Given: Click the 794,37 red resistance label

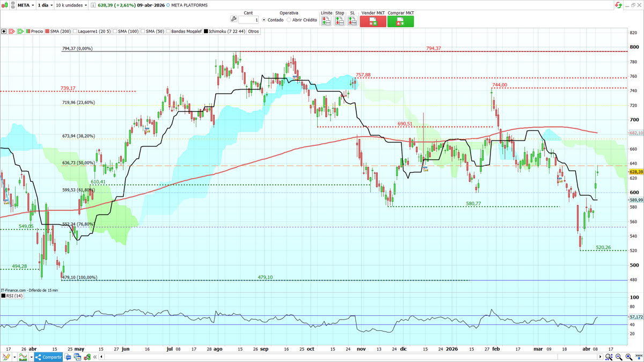Looking at the screenshot, I should pyautogui.click(x=434, y=48).
